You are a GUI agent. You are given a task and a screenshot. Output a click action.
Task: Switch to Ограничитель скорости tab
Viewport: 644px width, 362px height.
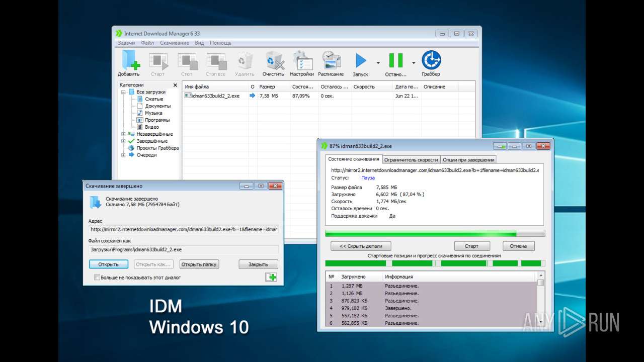point(411,160)
